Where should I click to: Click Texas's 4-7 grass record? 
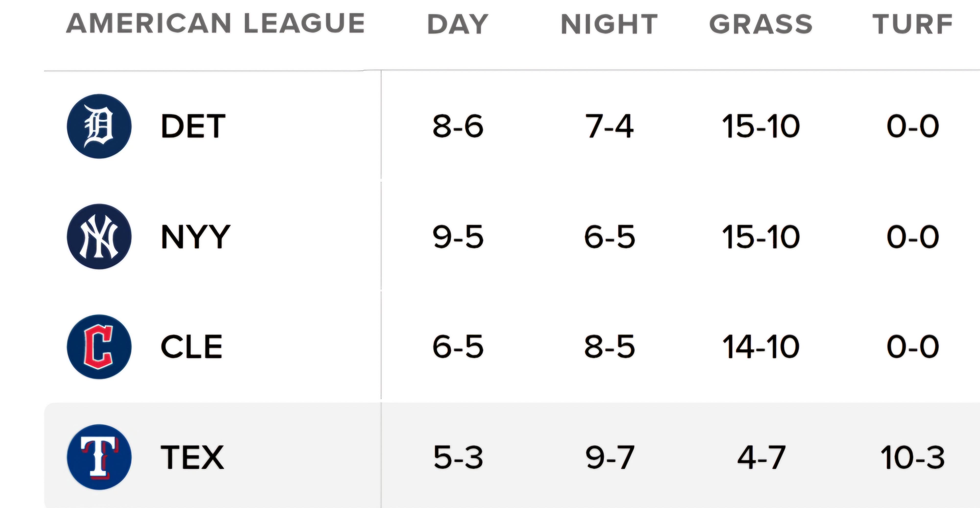point(761,457)
